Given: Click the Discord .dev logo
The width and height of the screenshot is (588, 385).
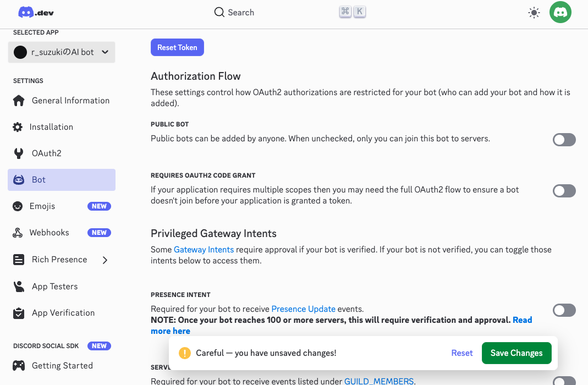Looking at the screenshot, I should [36, 12].
